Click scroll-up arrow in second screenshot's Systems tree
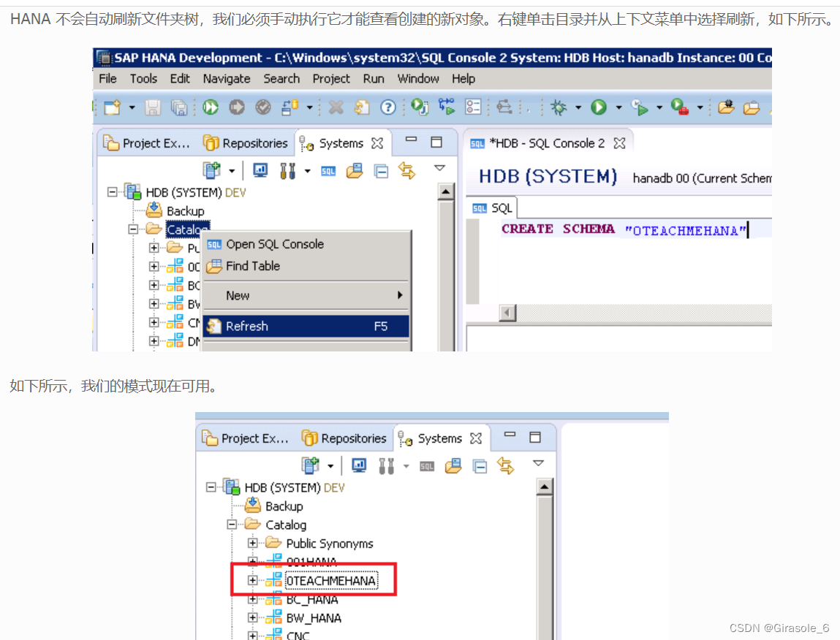This screenshot has width=840, height=640. [545, 487]
